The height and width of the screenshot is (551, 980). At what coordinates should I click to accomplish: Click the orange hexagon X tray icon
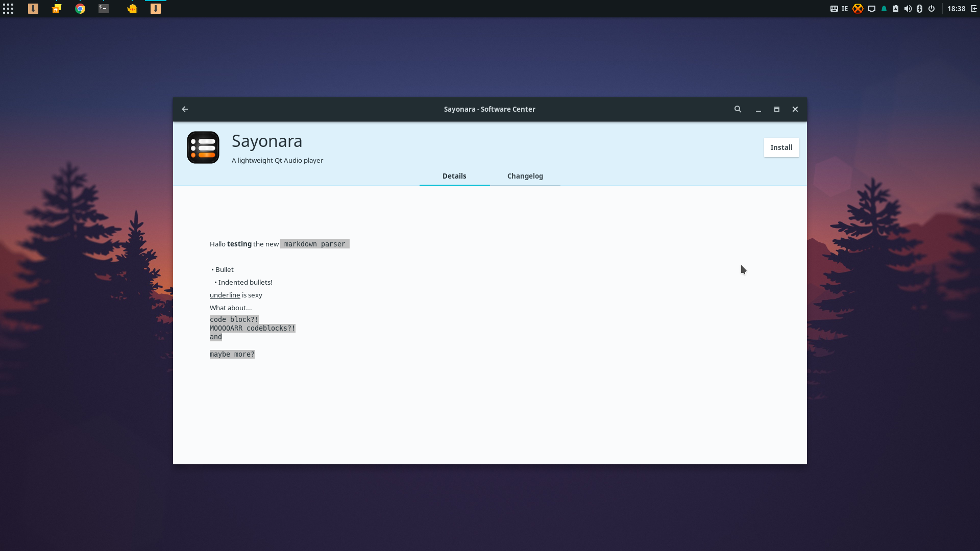pyautogui.click(x=858, y=9)
